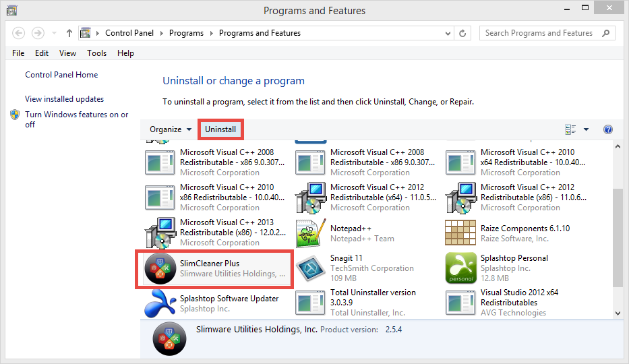Select 'Visual Studio 2012 x64 Redistributables' text
Image resolution: width=629 pixels, height=364 pixels.
point(520,297)
